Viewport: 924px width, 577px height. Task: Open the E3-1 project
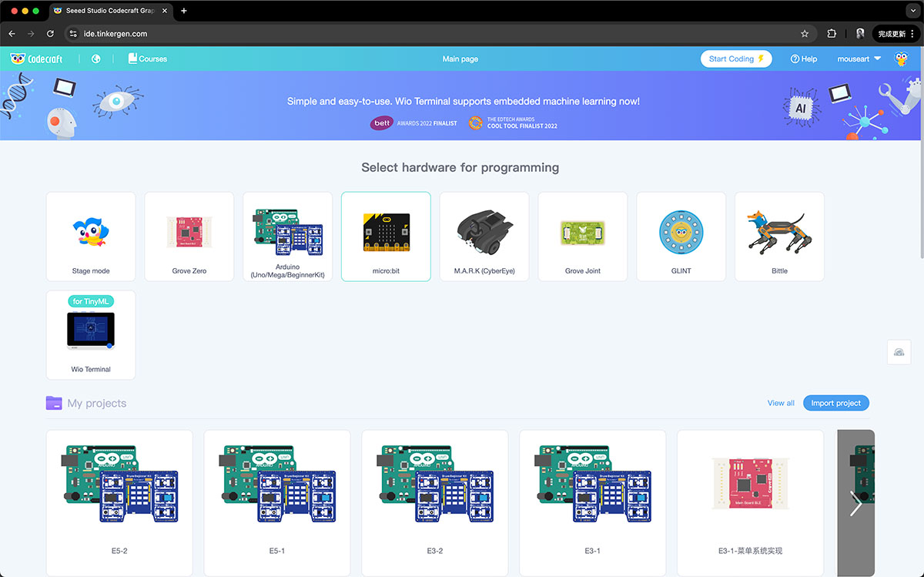[x=593, y=503]
